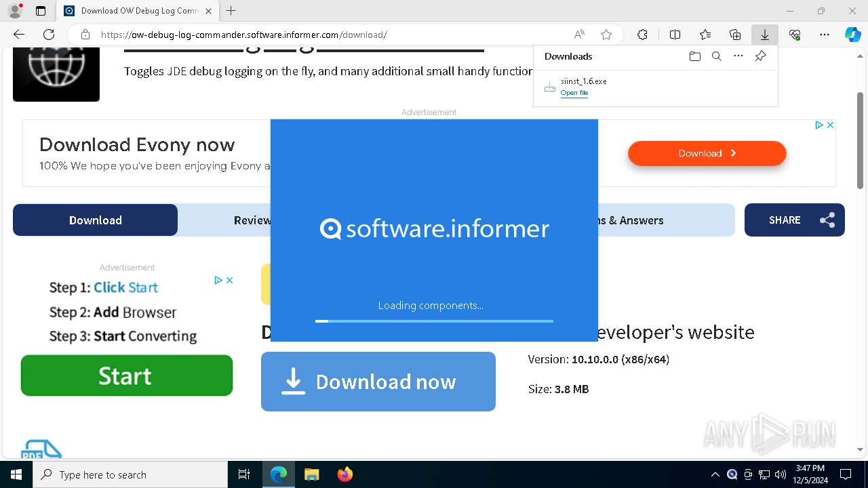This screenshot has height=488, width=868.
Task: Click share icon on SHARE button
Action: coord(827,220)
